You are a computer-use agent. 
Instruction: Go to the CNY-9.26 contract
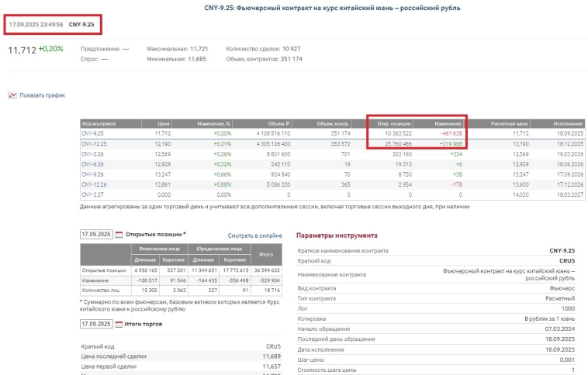point(92,174)
